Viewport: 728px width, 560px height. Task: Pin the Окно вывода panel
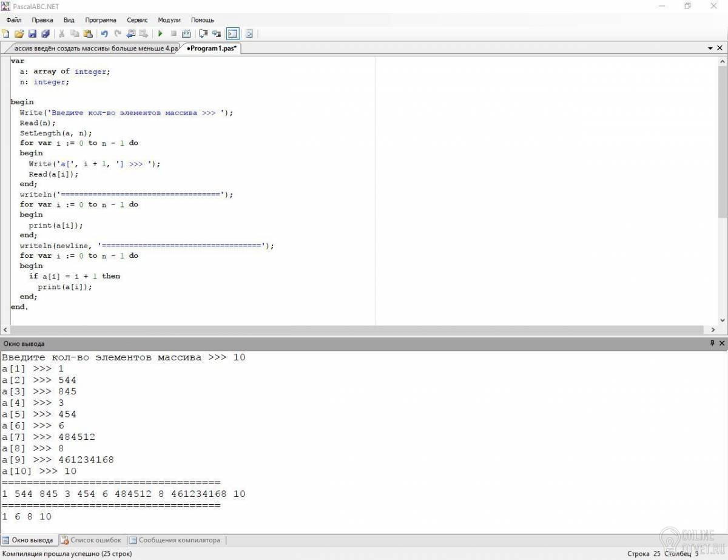pyautogui.click(x=712, y=343)
